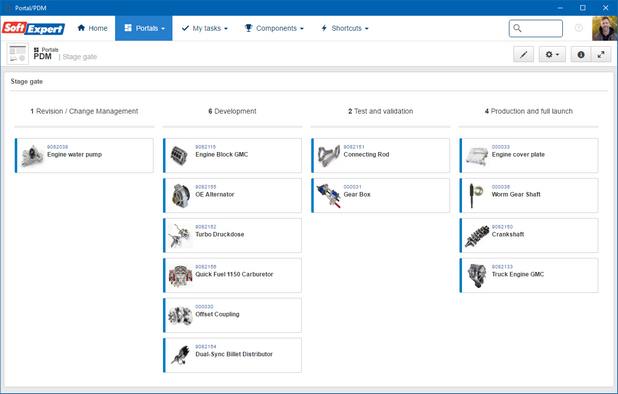Click the Stage gate panel title
Screen dimensions: 618x394
click(x=26, y=82)
